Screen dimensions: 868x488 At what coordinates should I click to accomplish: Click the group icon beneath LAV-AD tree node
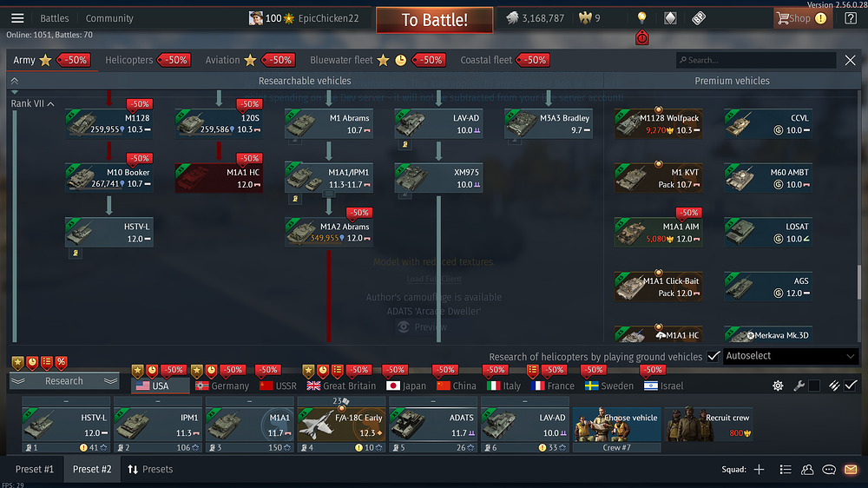click(405, 144)
